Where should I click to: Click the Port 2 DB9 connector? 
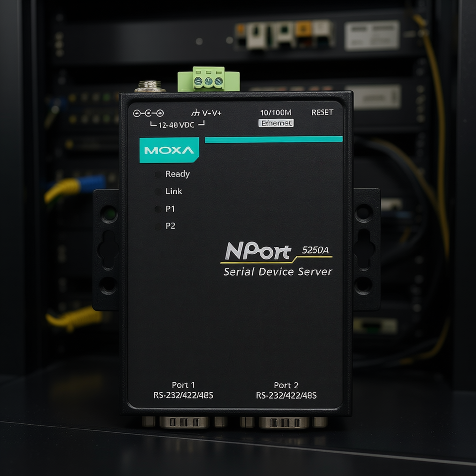[x=284, y=422]
